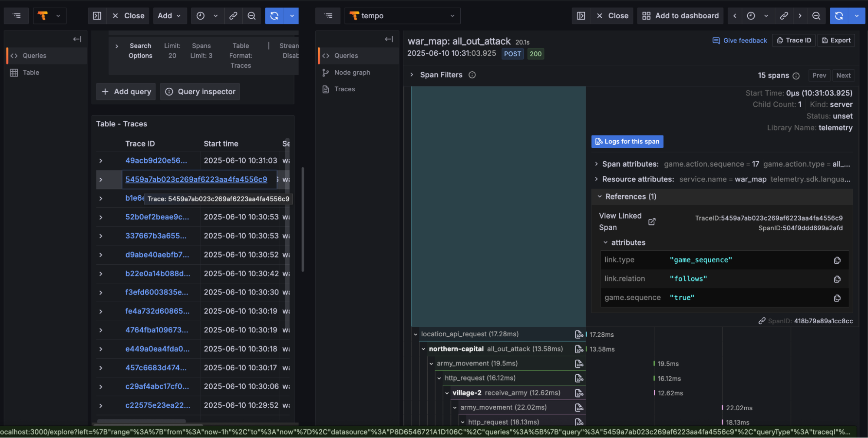868x438 pixels.
Task: Copy shortened link in left pane
Action: tap(233, 16)
